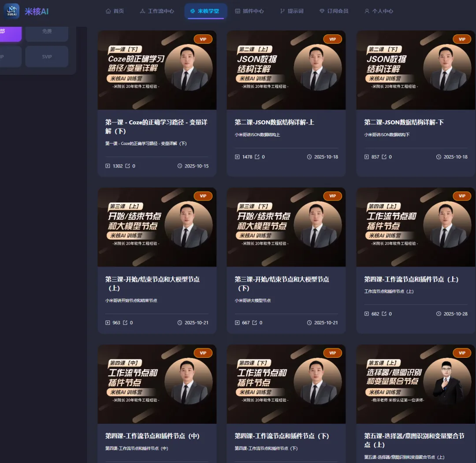Click description 小米哥讲JSON数据结构上

[257, 135]
